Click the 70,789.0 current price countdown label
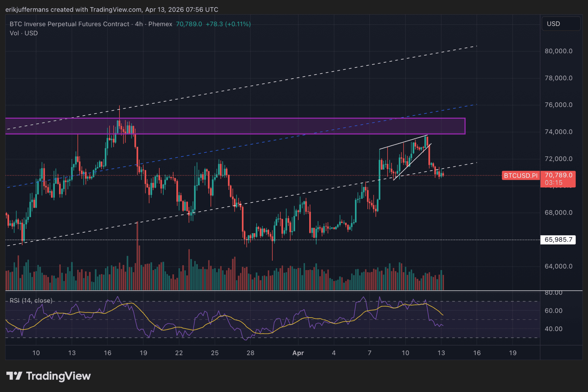The image size is (588, 392). tap(558, 179)
